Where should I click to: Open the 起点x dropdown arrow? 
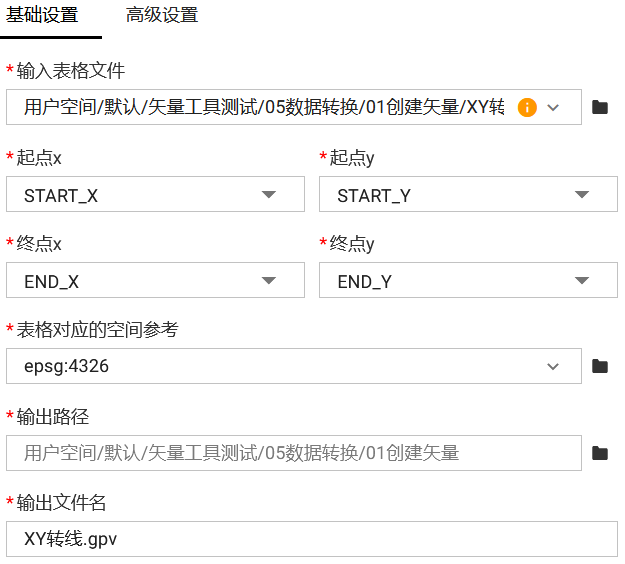(268, 195)
